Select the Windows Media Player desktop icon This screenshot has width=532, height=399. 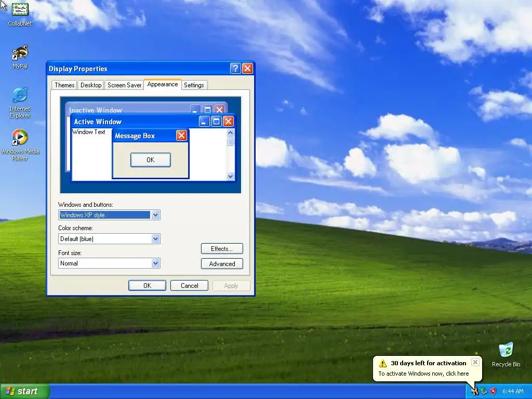click(20, 145)
